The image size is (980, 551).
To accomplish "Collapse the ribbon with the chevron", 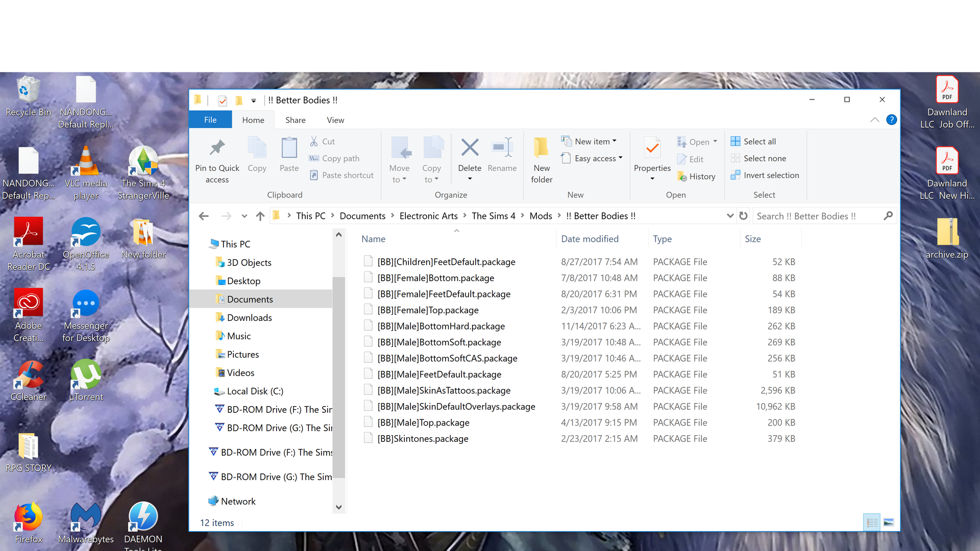I will pyautogui.click(x=874, y=120).
